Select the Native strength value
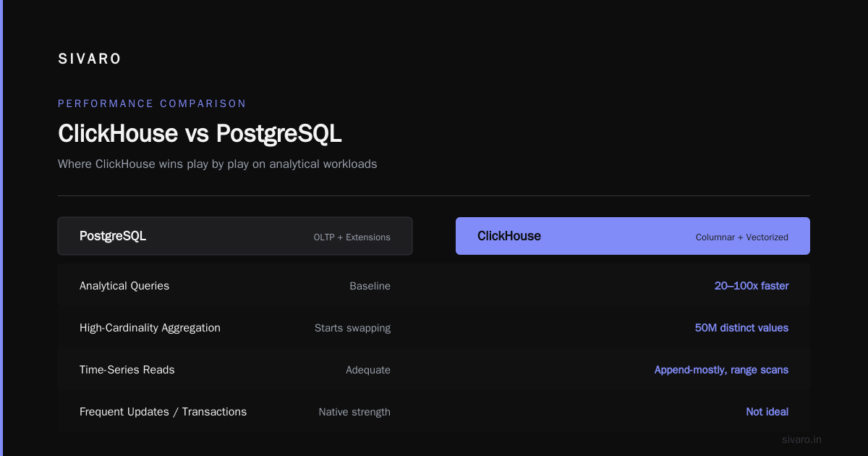The height and width of the screenshot is (456, 868). (354, 412)
